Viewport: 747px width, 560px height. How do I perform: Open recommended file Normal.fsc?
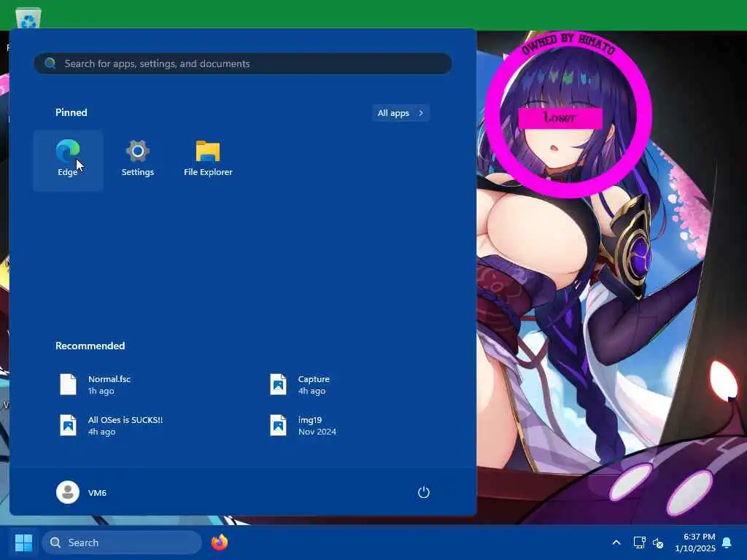click(x=96, y=385)
